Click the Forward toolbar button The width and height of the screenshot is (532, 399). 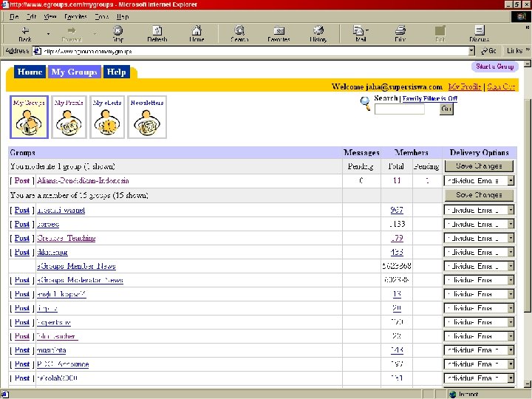[x=72, y=34]
